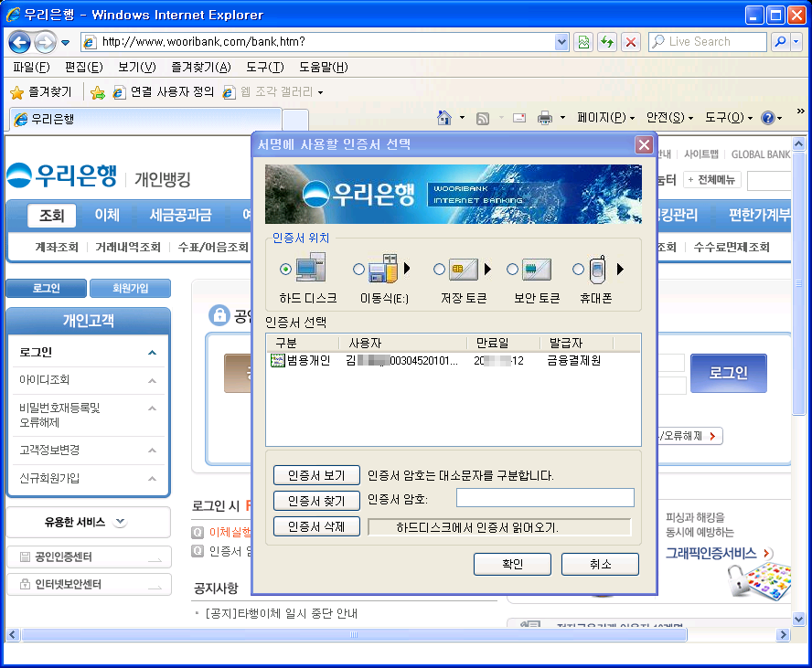Image resolution: width=812 pixels, height=668 pixels.
Task: Click the 즐겨찾기 star favorites button
Action: (x=41, y=92)
